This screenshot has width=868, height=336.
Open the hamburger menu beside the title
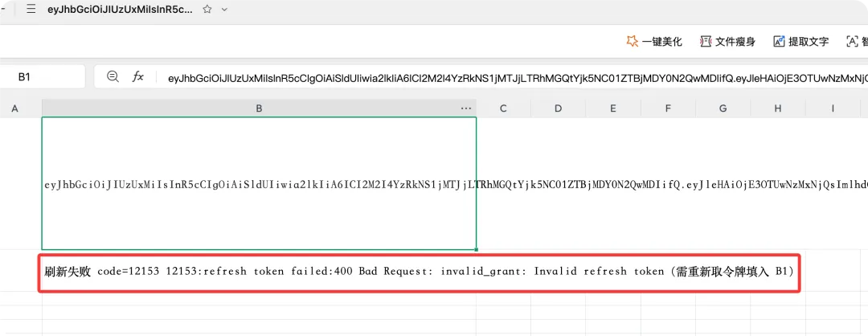31,10
